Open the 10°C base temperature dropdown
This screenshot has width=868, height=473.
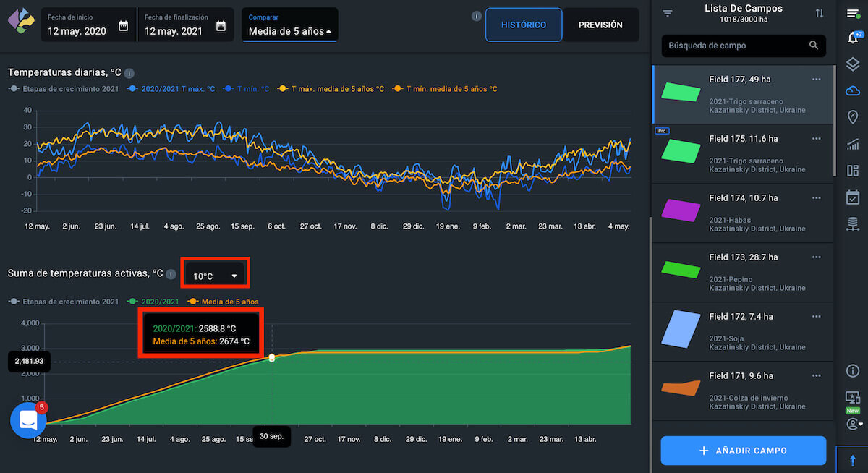[x=215, y=276]
